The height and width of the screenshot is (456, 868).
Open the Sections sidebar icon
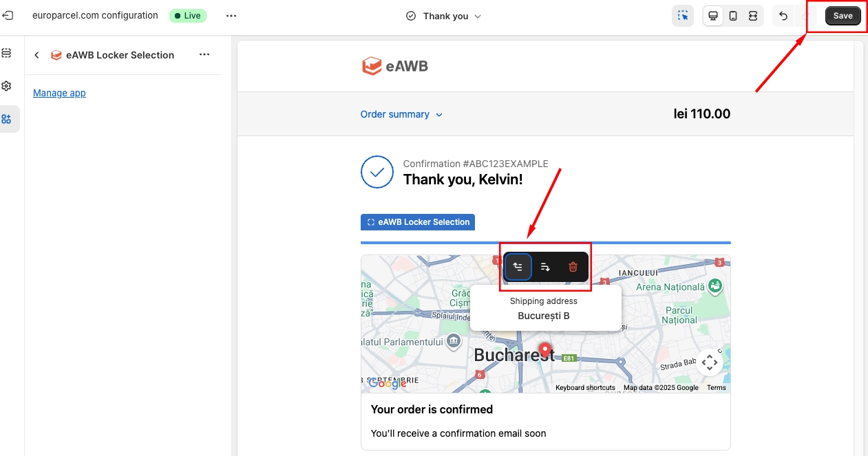7,53
